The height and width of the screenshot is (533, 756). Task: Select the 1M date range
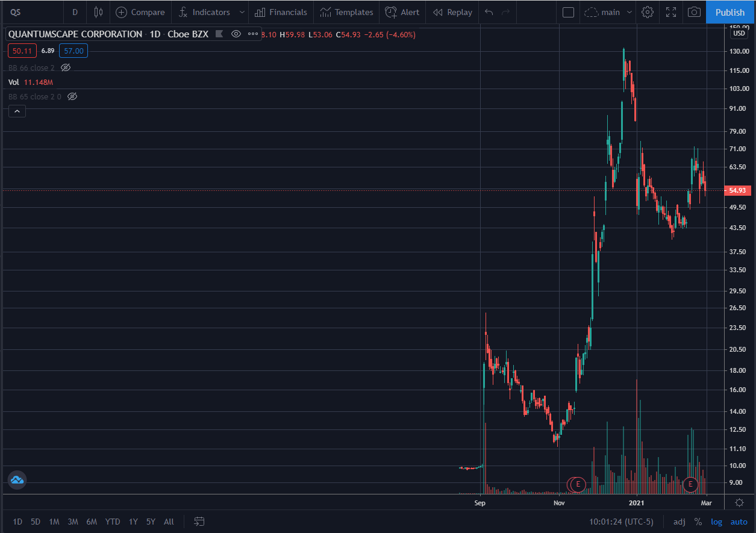click(54, 522)
